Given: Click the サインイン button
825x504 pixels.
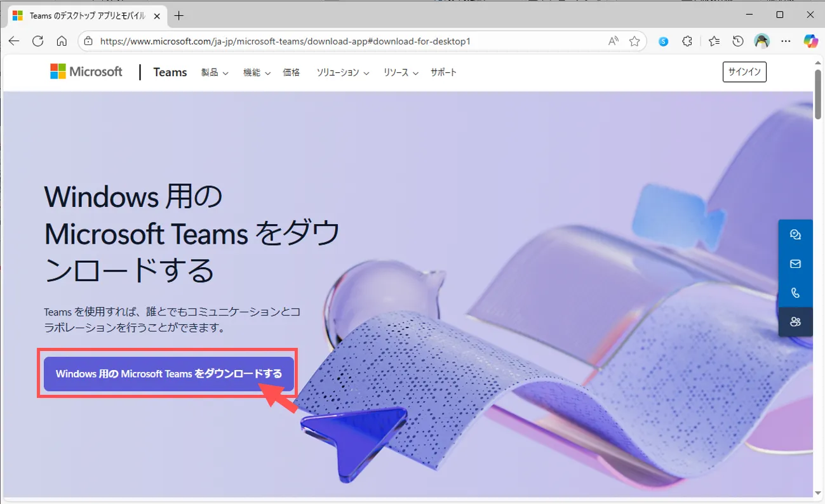Looking at the screenshot, I should pyautogui.click(x=744, y=72).
